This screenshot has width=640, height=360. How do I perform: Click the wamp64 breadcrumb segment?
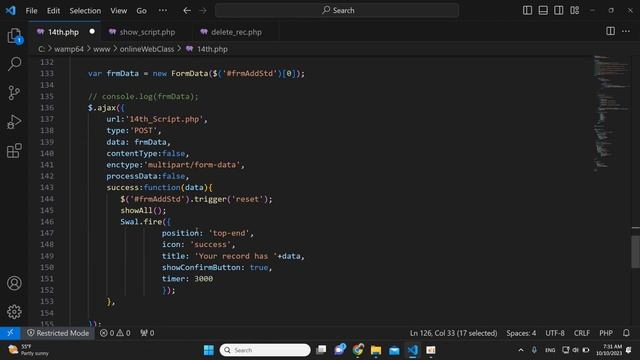(x=69, y=49)
